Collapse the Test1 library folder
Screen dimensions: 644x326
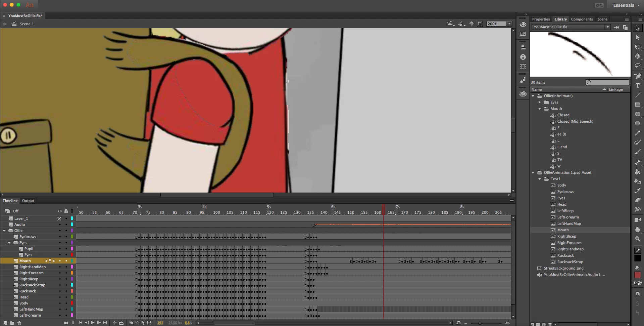540,179
